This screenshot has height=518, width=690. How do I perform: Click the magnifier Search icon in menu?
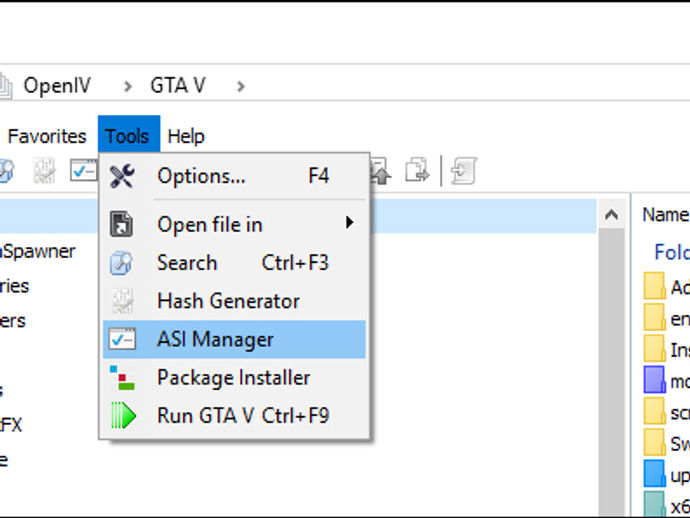[x=121, y=263]
